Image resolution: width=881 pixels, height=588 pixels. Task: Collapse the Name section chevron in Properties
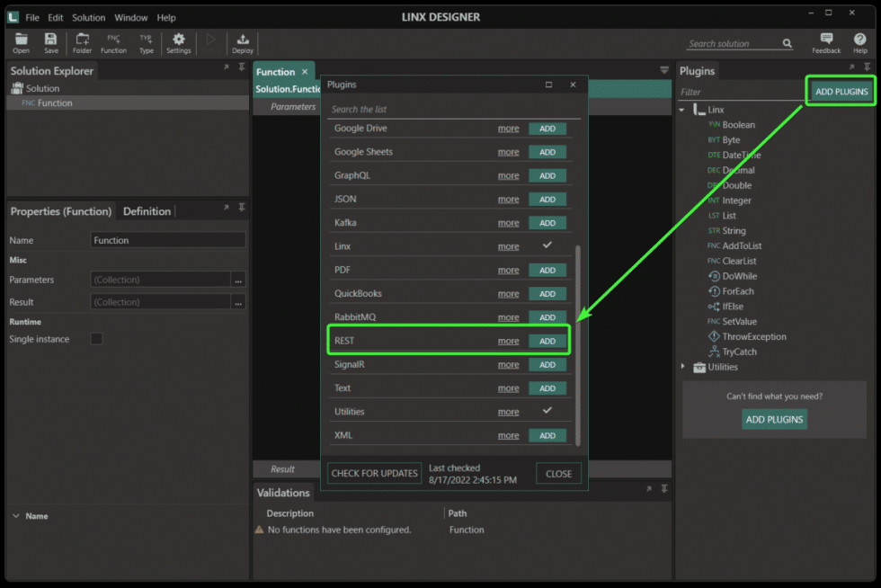point(16,515)
